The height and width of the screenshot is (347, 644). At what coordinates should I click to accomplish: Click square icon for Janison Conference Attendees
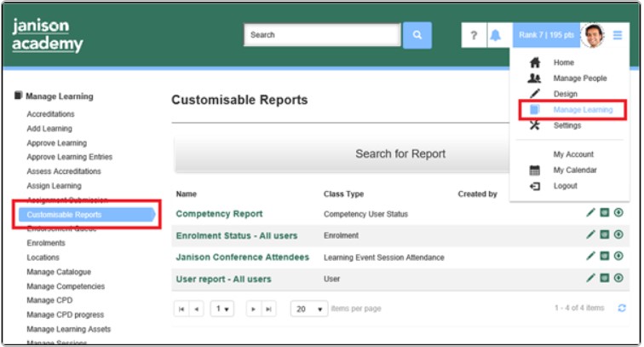604,256
